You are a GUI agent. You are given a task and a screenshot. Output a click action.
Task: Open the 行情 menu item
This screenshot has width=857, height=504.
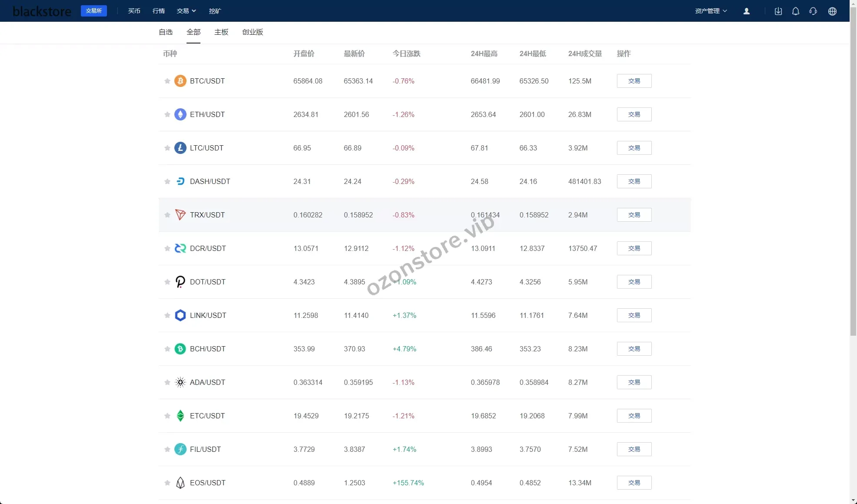click(x=159, y=11)
